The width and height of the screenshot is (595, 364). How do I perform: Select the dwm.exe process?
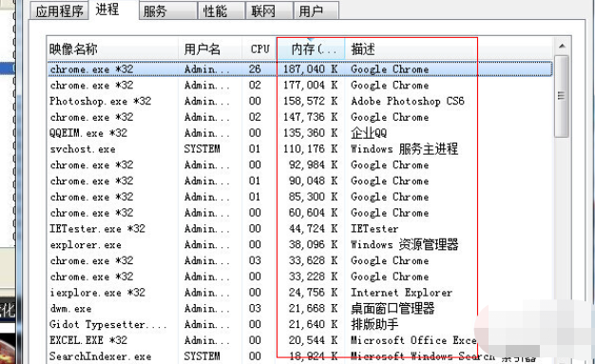299,308
